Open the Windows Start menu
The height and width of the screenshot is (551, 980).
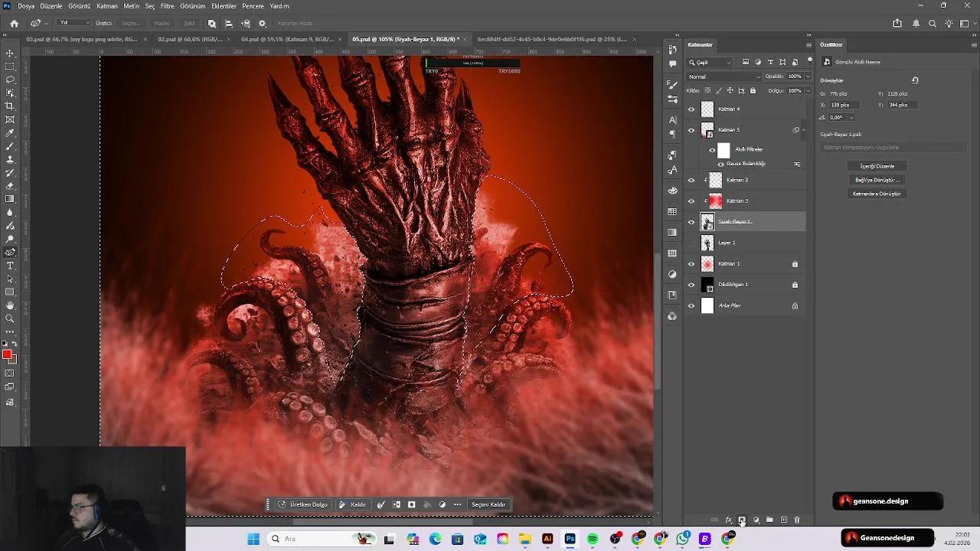tap(253, 539)
